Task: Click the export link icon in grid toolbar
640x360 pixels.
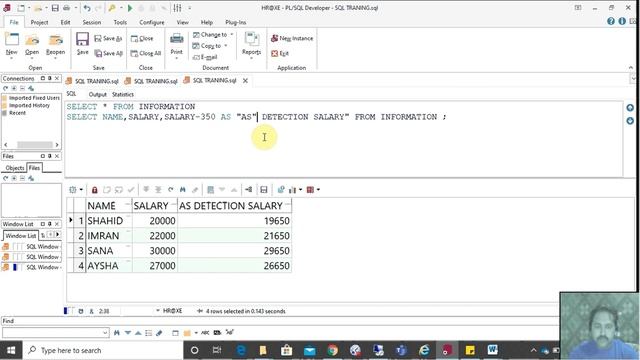Action: point(281,190)
